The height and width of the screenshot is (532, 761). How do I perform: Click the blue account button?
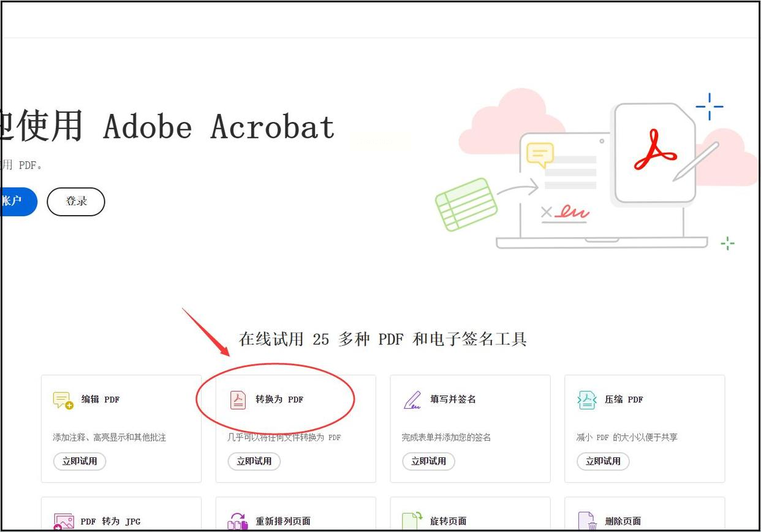click(18, 202)
